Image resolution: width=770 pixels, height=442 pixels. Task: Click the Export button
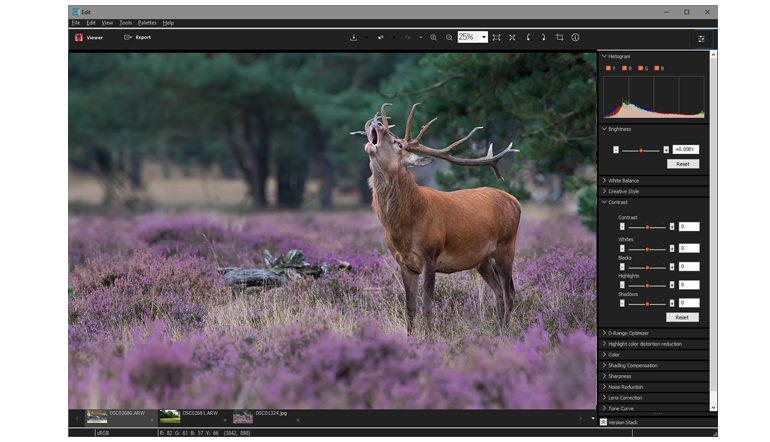138,37
